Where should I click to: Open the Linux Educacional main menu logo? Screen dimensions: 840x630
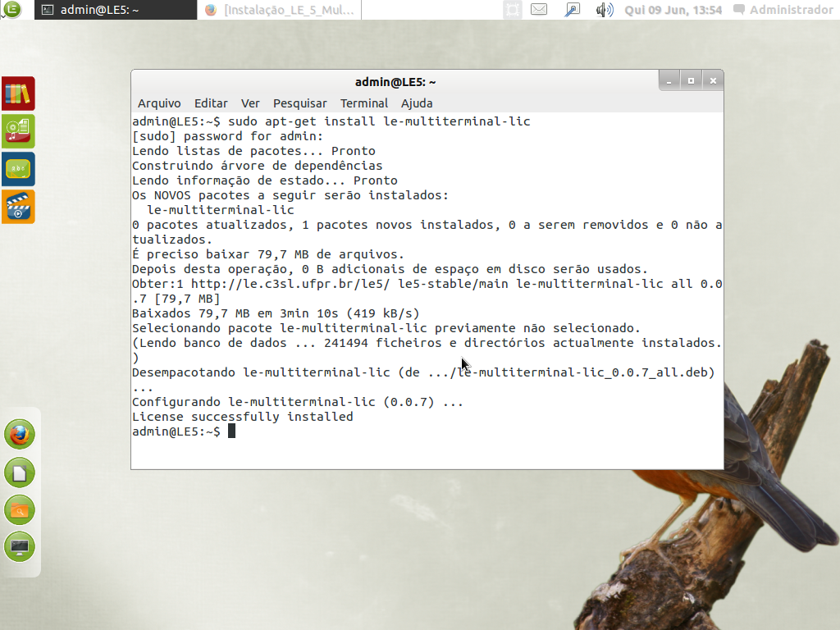[x=11, y=9]
